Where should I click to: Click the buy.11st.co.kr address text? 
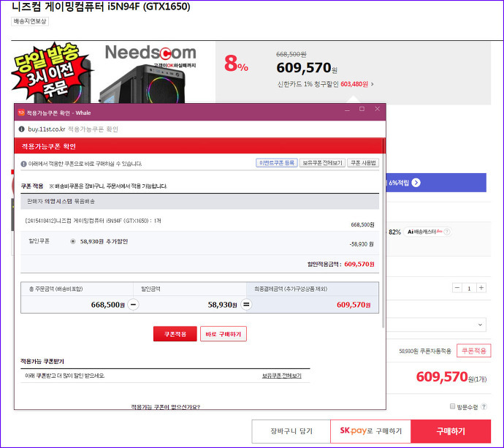[47, 129]
